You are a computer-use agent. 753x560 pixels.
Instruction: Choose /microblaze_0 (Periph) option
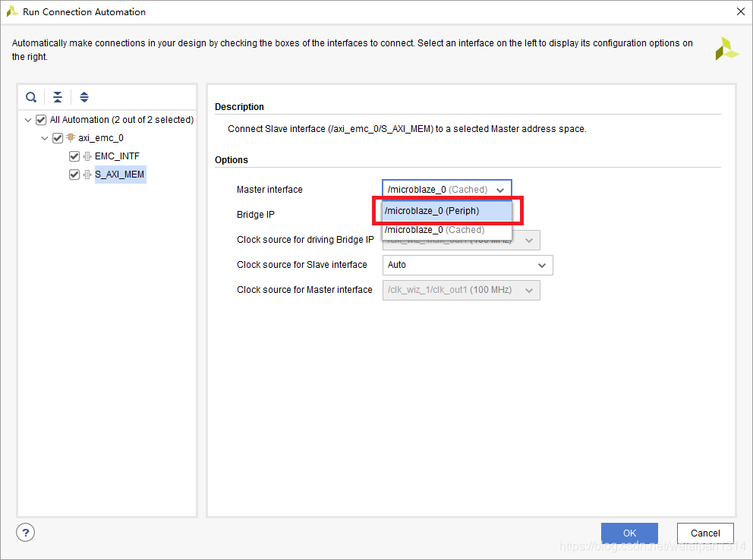[447, 211]
